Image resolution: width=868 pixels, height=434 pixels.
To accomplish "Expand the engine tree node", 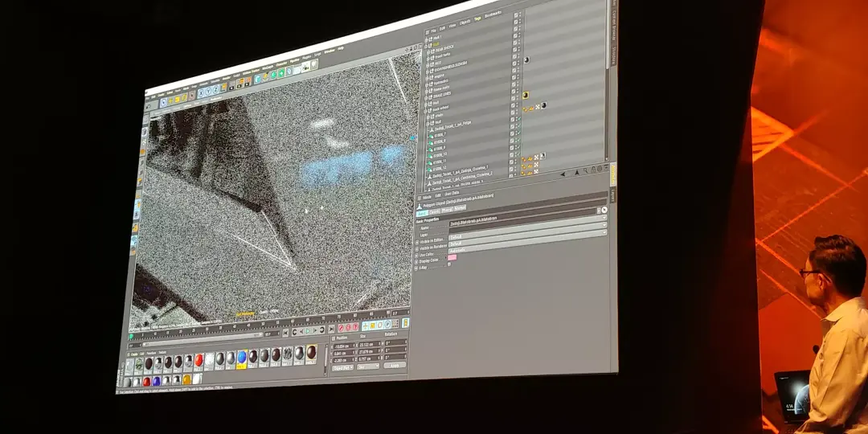I will 427,79.
